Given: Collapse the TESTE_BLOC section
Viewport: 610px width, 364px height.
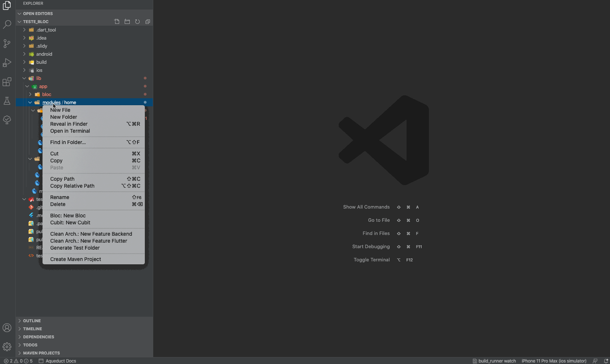Looking at the screenshot, I should pyautogui.click(x=36, y=22).
